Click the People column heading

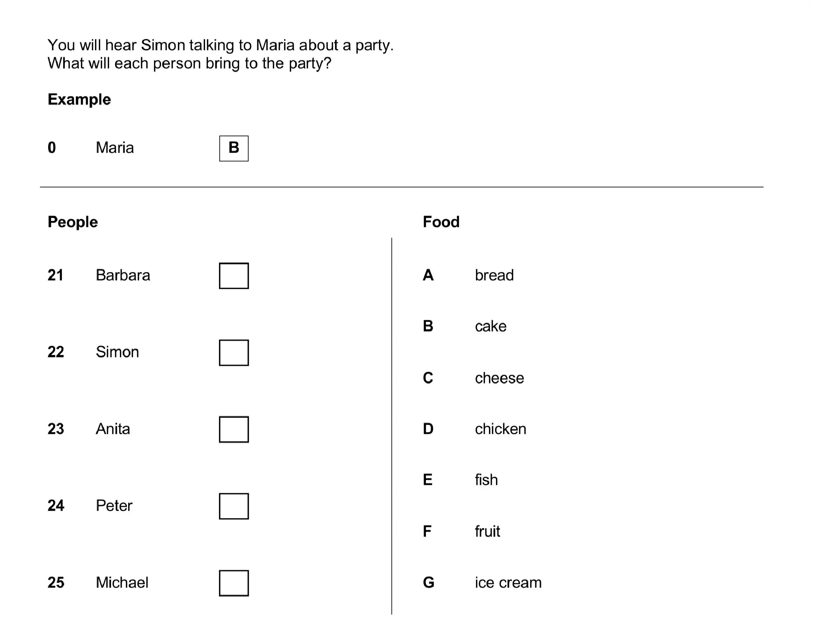73,222
